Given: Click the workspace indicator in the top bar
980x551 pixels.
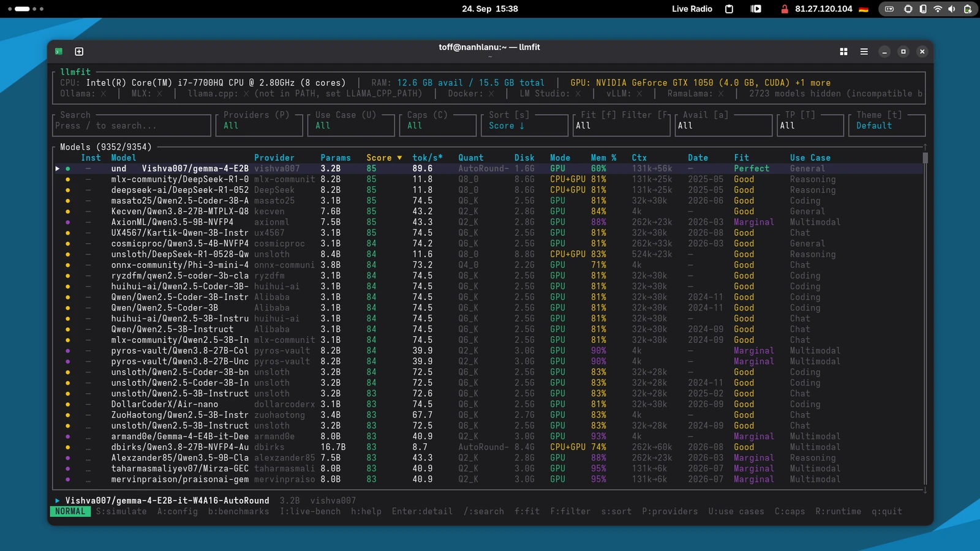Looking at the screenshot, I should tap(26, 9).
